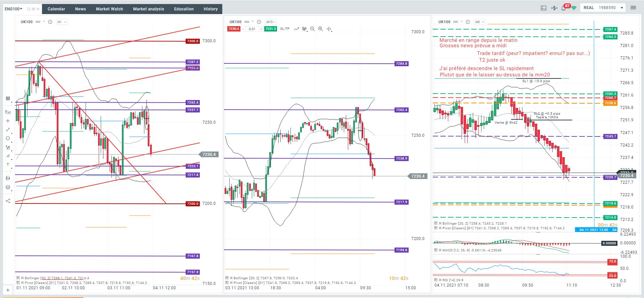Screen dimensions: 644x298
Task: Add a new chart tab with the plus button
Action: pyautogui.click(x=8, y=290)
